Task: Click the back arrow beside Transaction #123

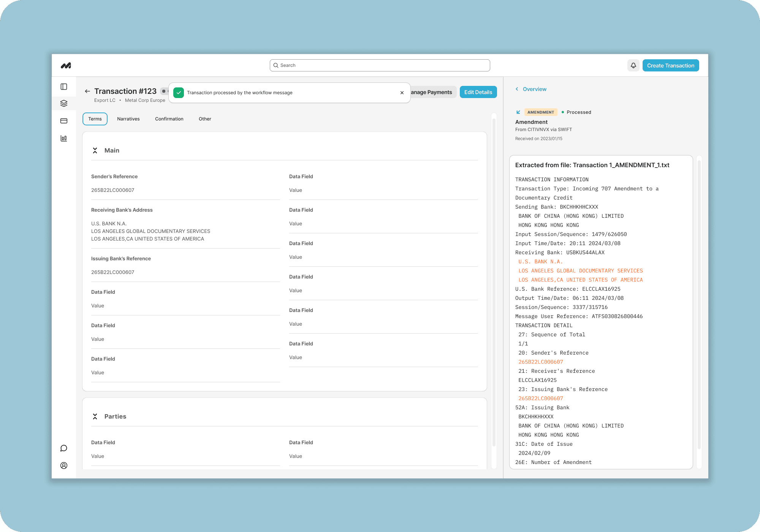Action: point(87,91)
